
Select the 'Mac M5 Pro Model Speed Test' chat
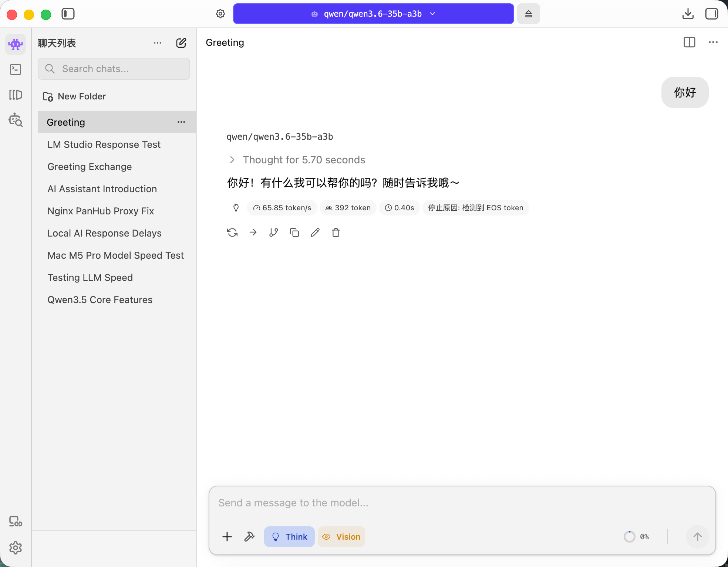[115, 255]
